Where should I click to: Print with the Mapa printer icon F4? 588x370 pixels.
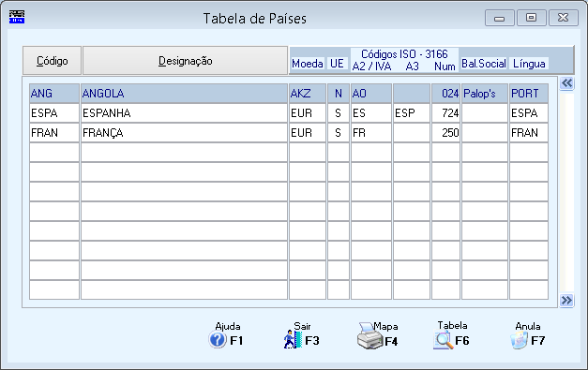pyautogui.click(x=370, y=336)
